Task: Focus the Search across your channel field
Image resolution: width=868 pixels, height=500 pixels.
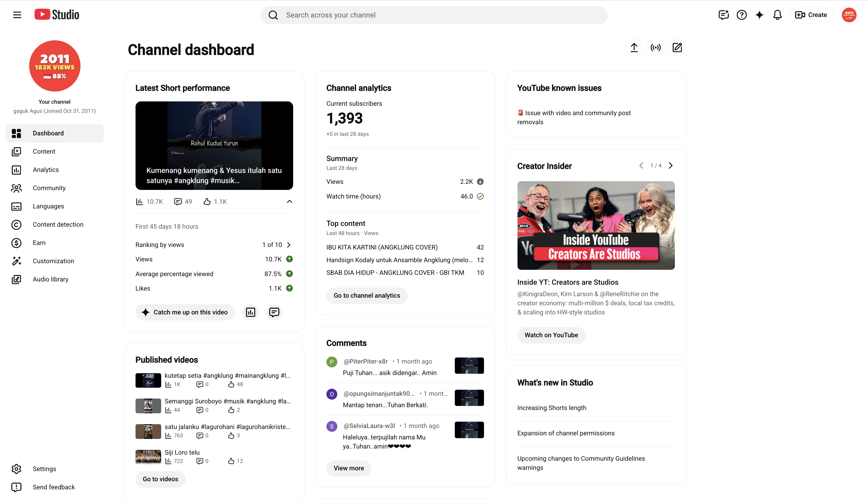Action: [433, 15]
